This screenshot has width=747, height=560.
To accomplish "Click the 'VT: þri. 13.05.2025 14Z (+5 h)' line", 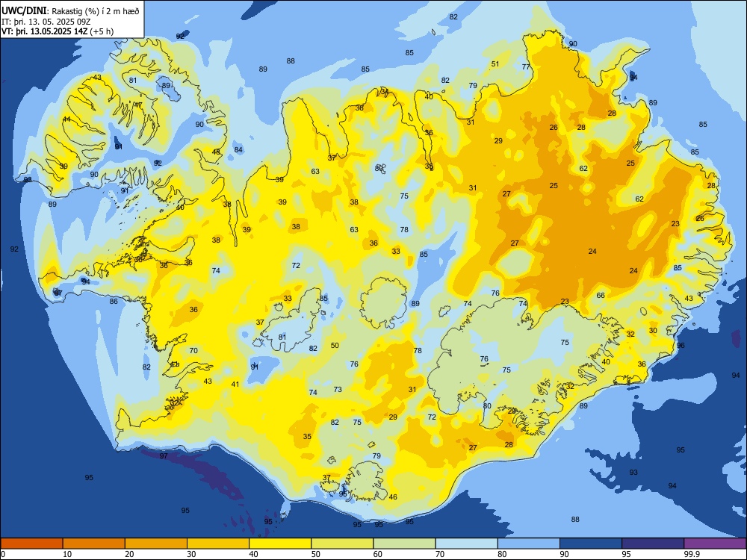I will (x=58, y=31).
